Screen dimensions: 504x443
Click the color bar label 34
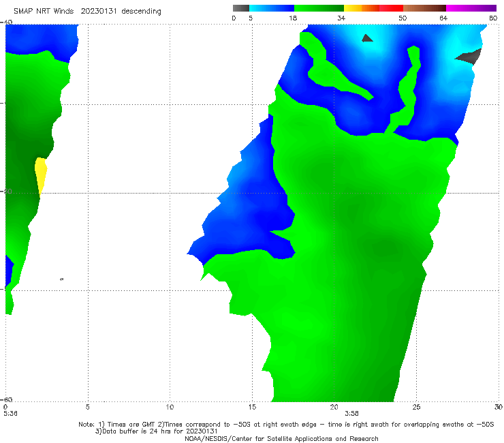[x=341, y=18]
